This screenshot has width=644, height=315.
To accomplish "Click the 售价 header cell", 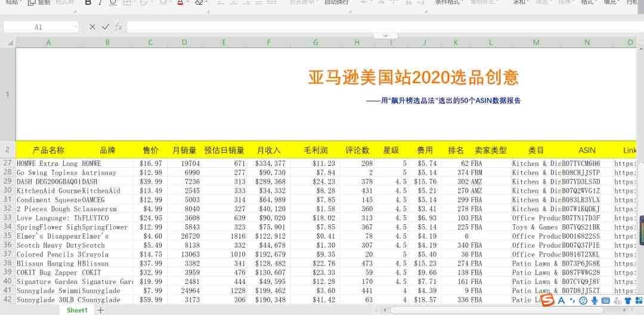I will click(x=150, y=150).
